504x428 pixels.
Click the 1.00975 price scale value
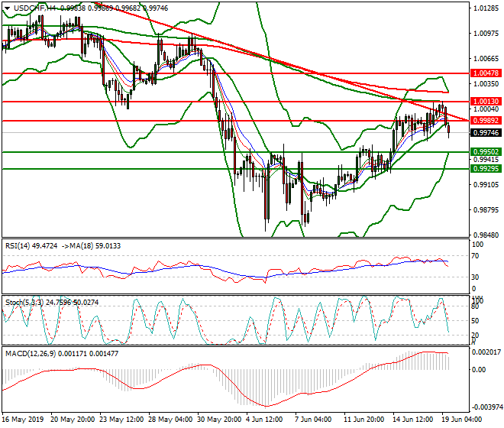point(486,33)
